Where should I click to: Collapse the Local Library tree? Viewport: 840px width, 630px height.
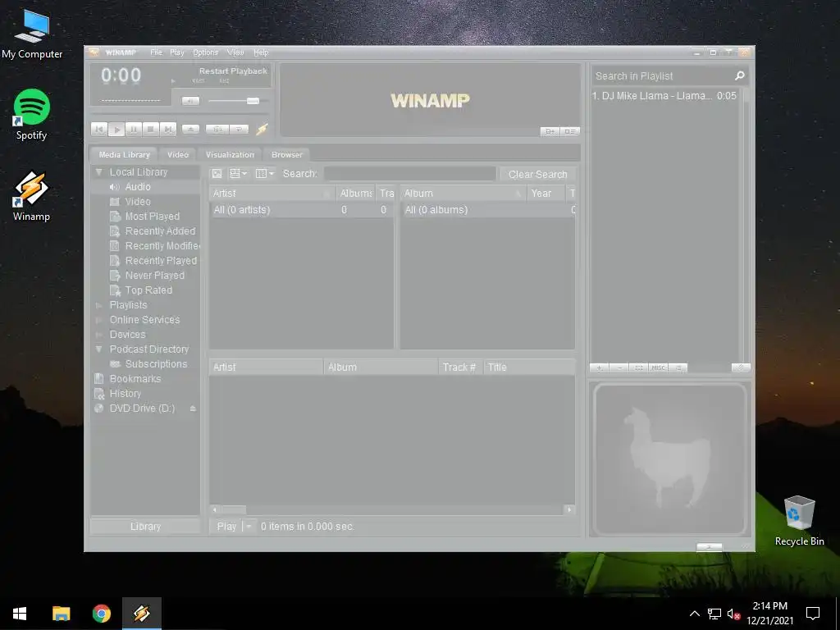pos(98,172)
